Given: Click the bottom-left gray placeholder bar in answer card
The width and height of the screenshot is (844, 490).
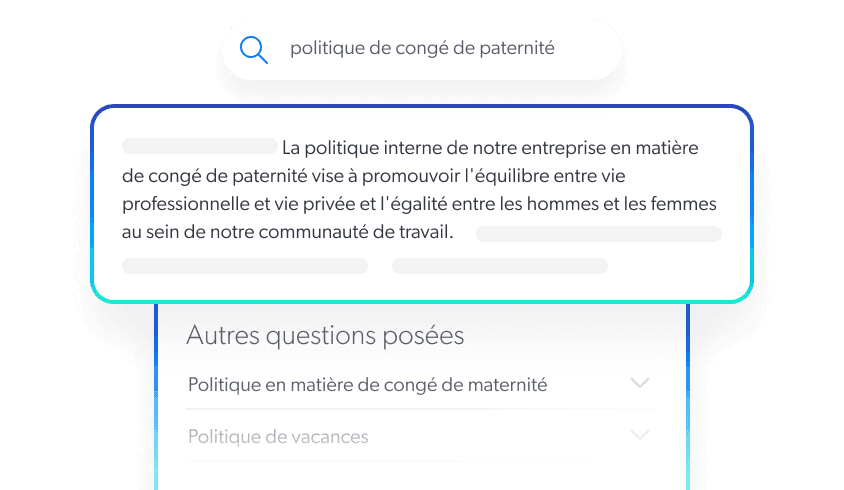Looking at the screenshot, I should 244,266.
